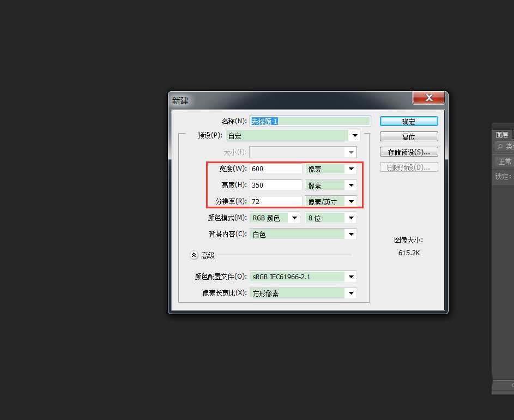The image size is (514, 420).
Task: Collapse the 高级 advanced section
Action: tap(194, 255)
